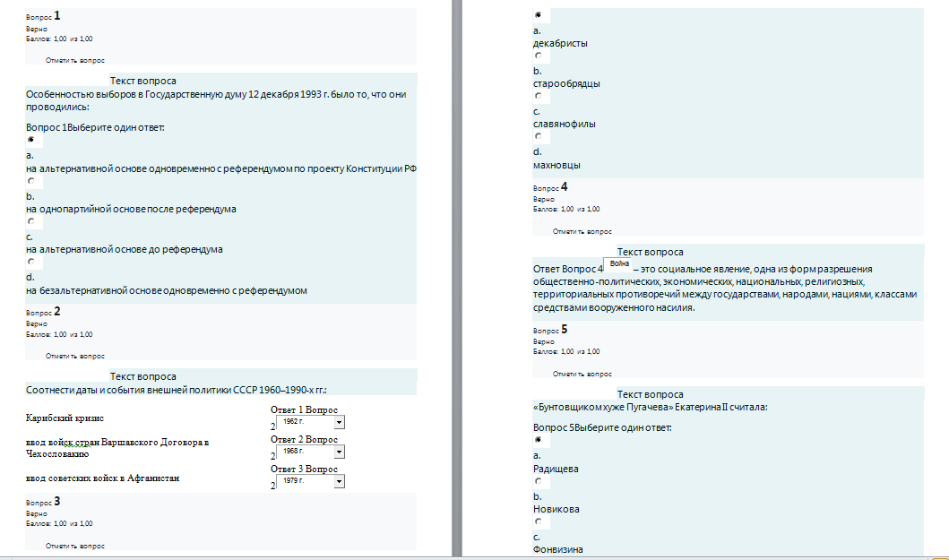Click 'Отметить вопрос' link under question 2

click(x=75, y=356)
